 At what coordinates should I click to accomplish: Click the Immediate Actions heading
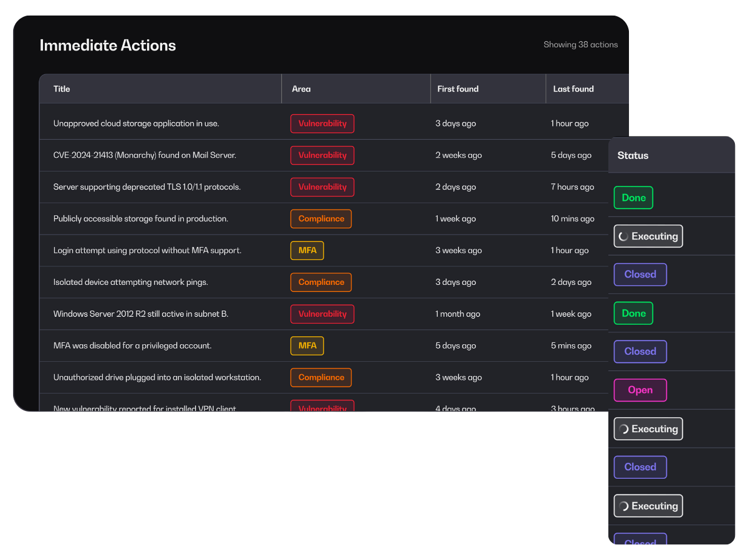pos(108,45)
